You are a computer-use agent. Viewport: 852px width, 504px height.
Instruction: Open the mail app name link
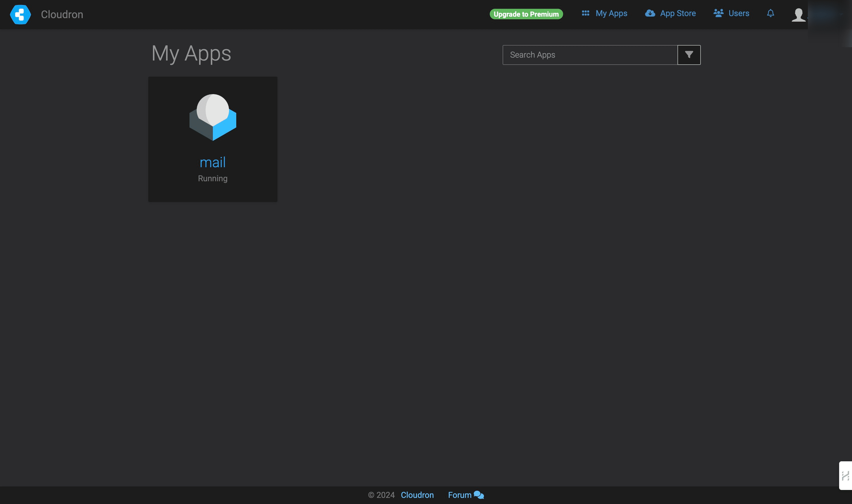click(213, 162)
